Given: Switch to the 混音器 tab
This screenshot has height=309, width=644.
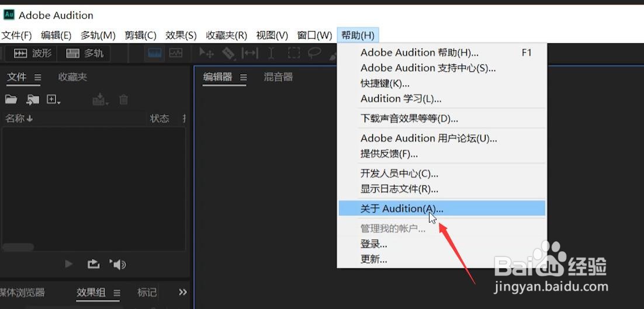Looking at the screenshot, I should coord(278,77).
